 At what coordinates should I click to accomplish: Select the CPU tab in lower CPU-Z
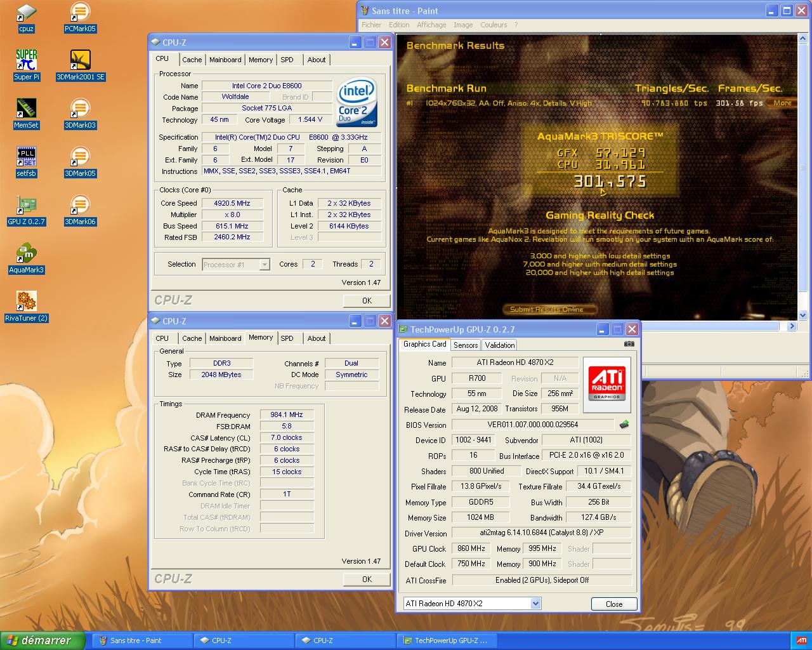162,338
